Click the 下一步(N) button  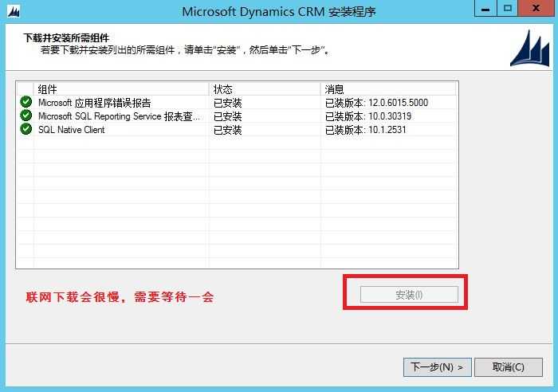[x=438, y=367]
